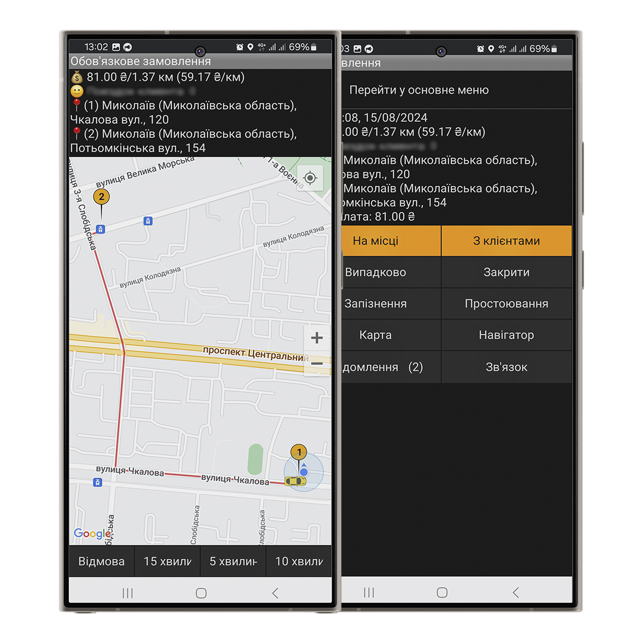Pick 10 хвилин arrival time

pos(299,561)
